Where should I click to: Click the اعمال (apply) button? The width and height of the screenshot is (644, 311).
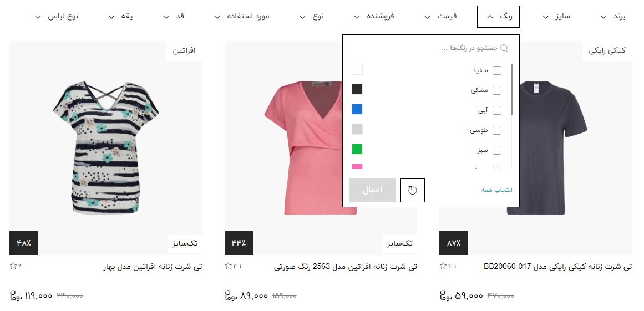[373, 190]
